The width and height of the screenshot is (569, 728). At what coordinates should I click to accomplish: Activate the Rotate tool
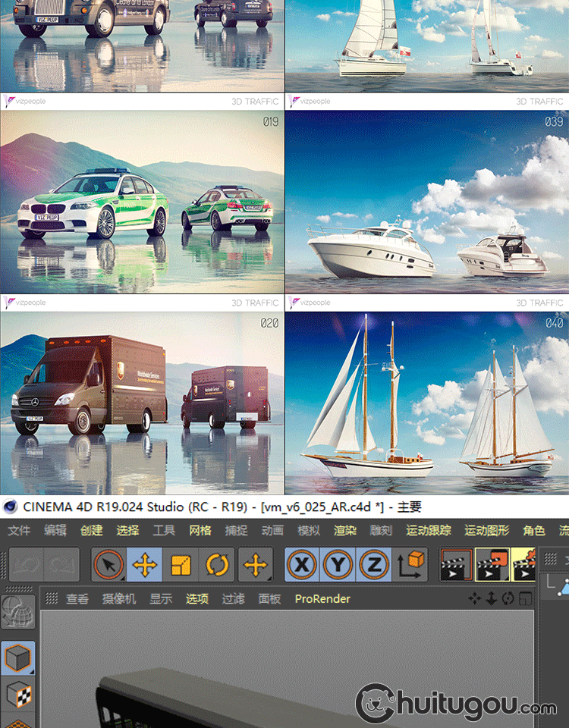pos(217,564)
